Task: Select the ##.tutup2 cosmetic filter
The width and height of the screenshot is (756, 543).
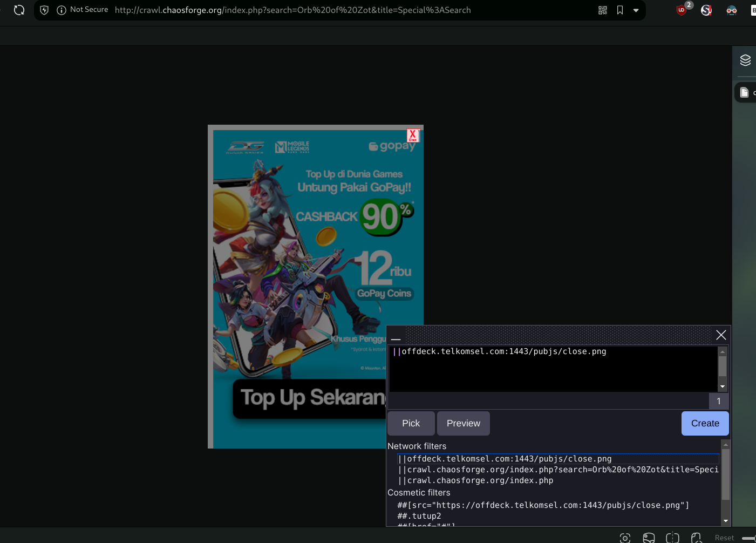Action: [419, 516]
